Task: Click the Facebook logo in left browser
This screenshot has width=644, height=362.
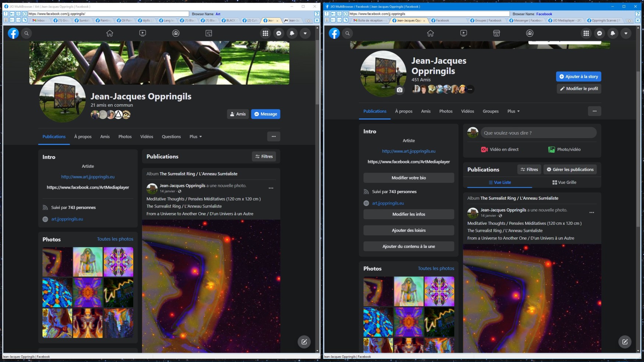Action: pyautogui.click(x=13, y=33)
